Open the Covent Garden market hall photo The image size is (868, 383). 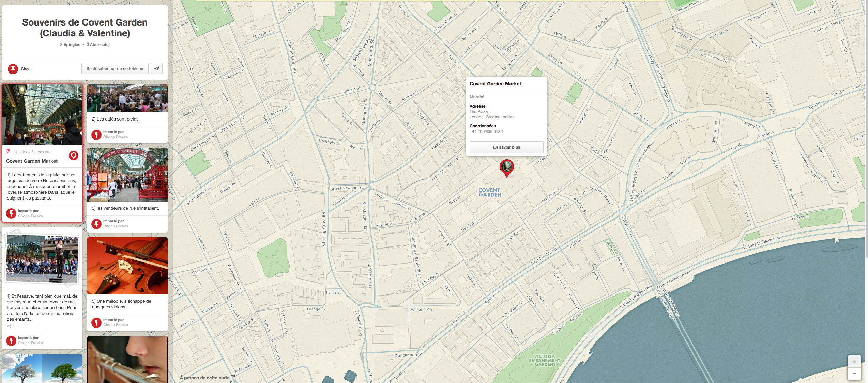coord(42,115)
